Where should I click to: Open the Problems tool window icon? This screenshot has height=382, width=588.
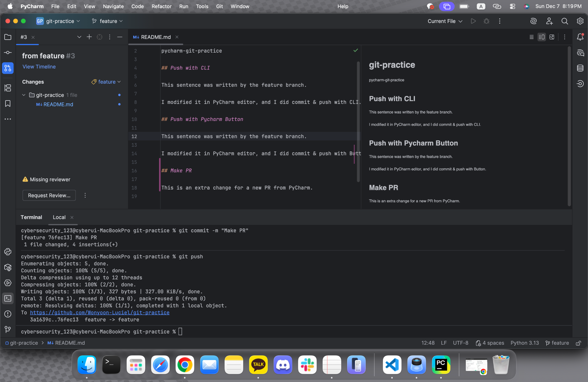8,314
